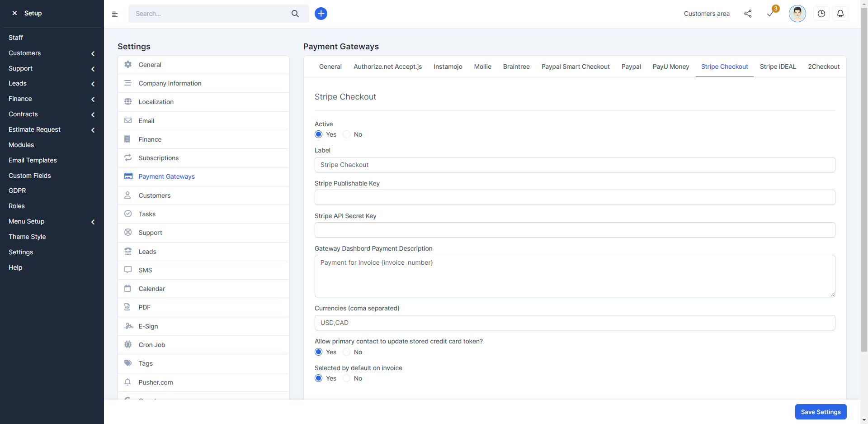
Task: Expand the Leads sidebar menu
Action: (52, 83)
